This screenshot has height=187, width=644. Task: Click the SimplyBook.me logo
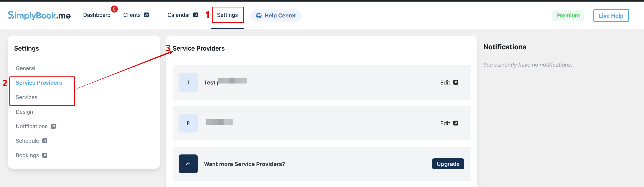[x=39, y=15]
